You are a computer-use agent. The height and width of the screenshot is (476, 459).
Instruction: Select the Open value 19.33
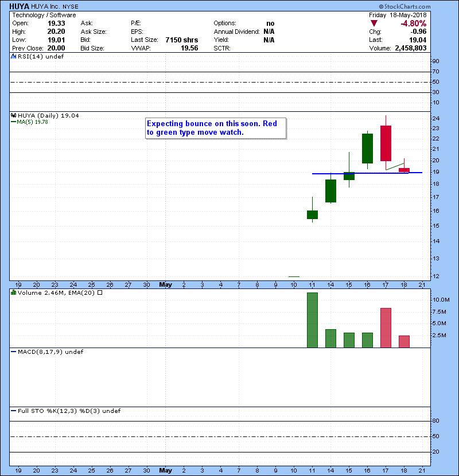[x=56, y=24]
